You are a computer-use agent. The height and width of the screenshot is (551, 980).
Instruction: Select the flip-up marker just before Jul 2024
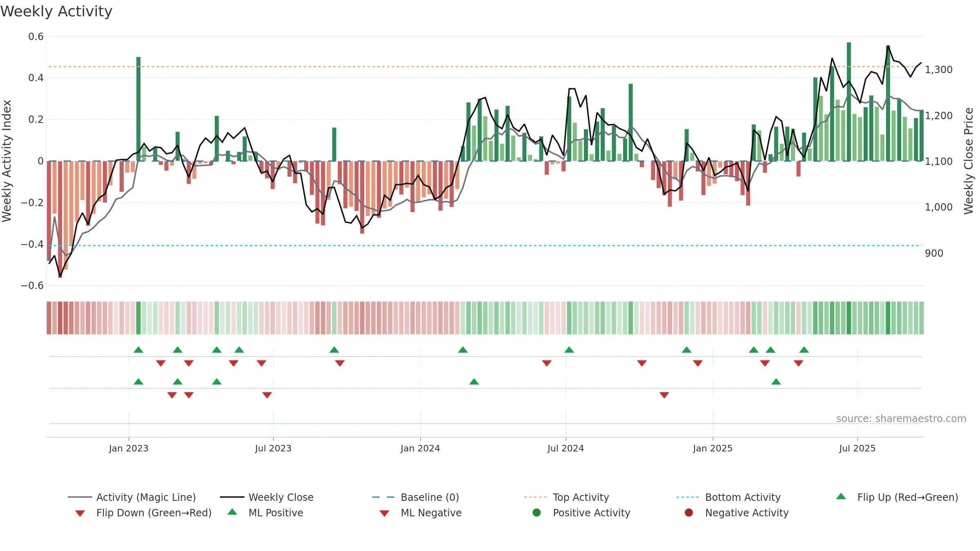(569, 350)
